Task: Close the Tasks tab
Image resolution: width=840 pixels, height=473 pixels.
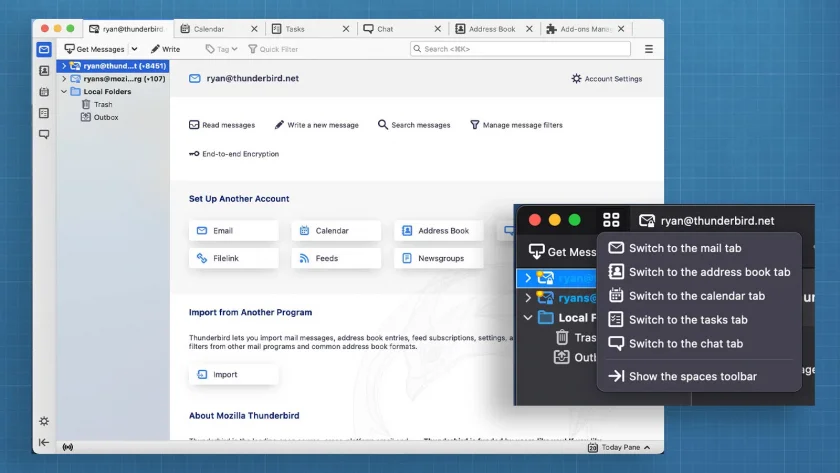Action: [346, 29]
